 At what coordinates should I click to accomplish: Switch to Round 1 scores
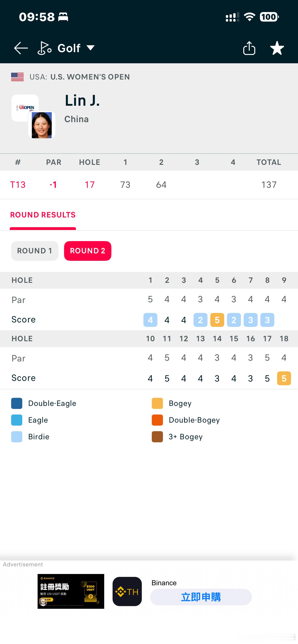(35, 251)
